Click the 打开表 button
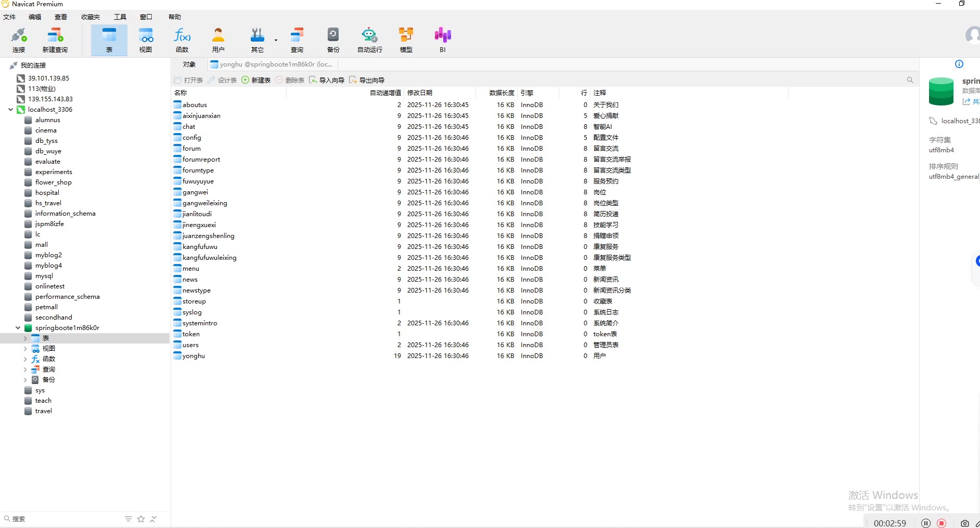This screenshot has width=980, height=528. 188,80
